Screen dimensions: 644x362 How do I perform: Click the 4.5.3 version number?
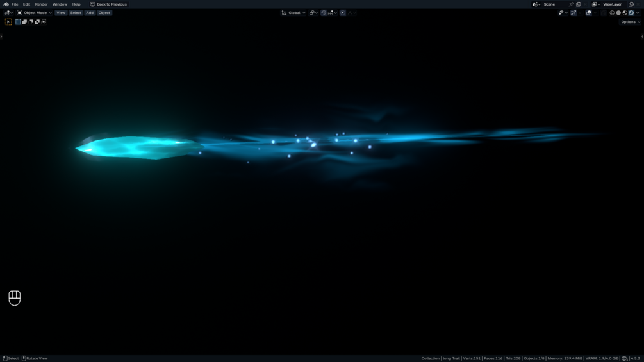tap(636, 358)
